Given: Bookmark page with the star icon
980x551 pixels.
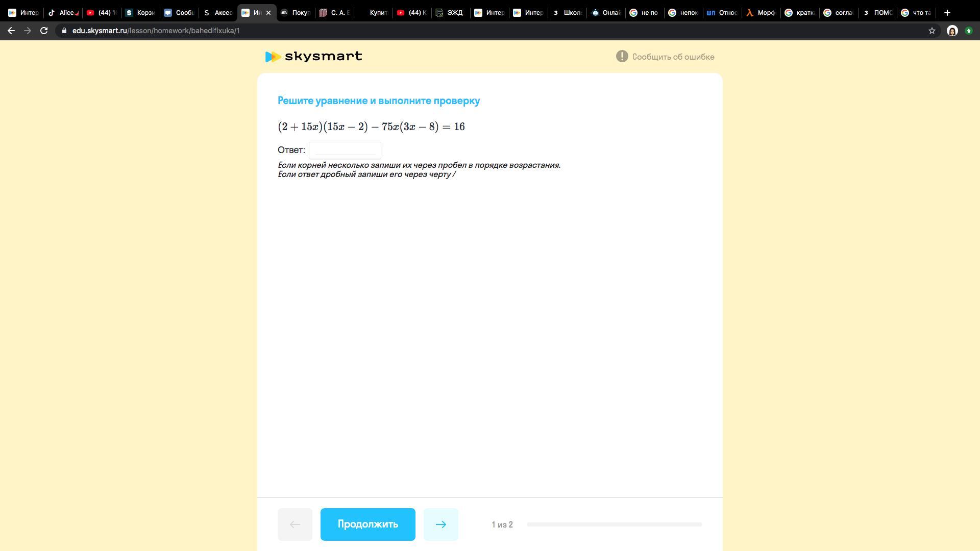Looking at the screenshot, I should click(x=932, y=31).
